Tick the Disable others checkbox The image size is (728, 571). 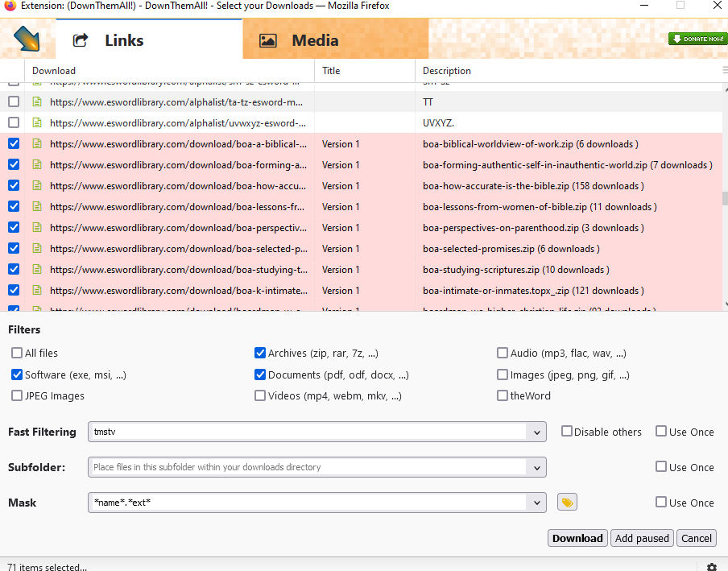pyautogui.click(x=566, y=431)
